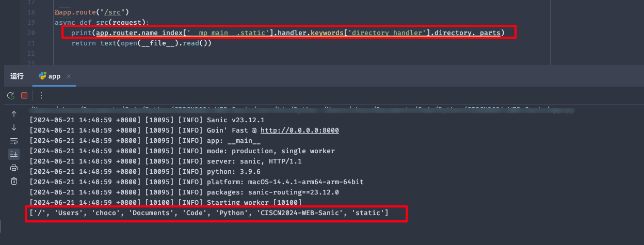Screen dimensions: 644x245
Task: Click the static directory parts output line
Action: pyautogui.click(x=208, y=213)
